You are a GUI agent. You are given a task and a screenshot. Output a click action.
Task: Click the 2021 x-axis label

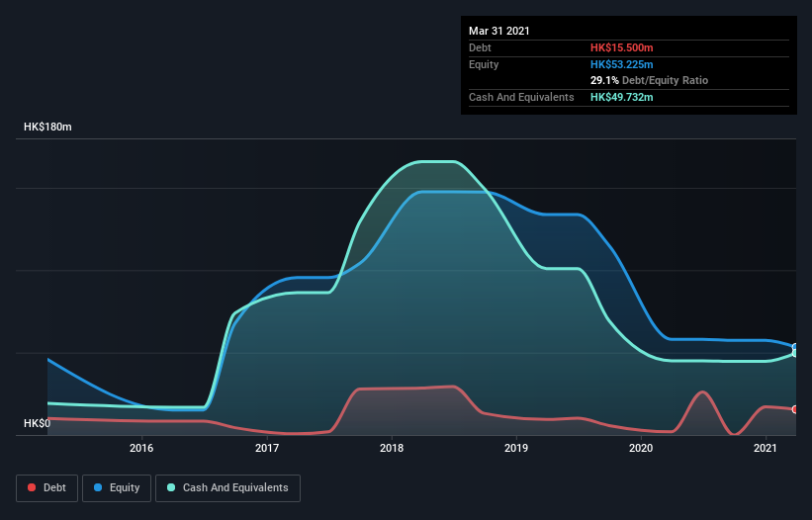point(766,448)
